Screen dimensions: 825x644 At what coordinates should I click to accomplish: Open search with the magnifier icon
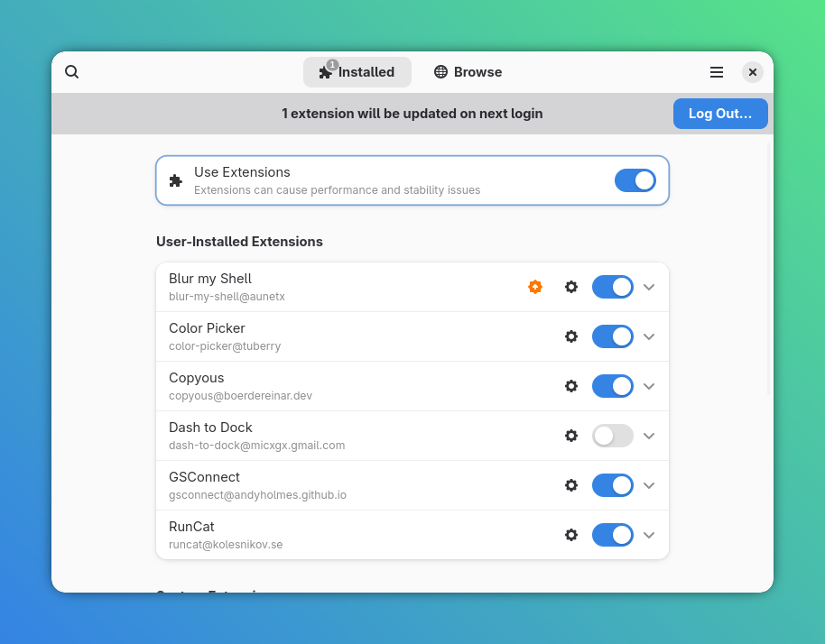point(71,71)
